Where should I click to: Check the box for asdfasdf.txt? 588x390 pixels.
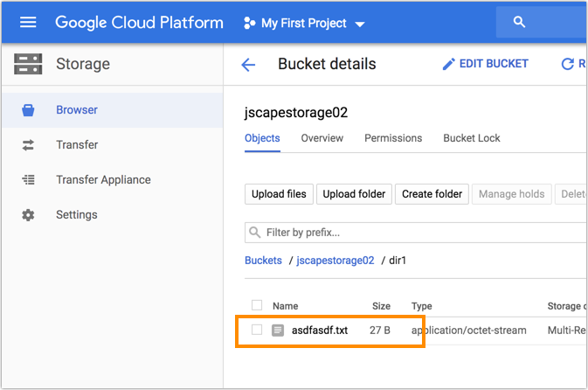257,330
